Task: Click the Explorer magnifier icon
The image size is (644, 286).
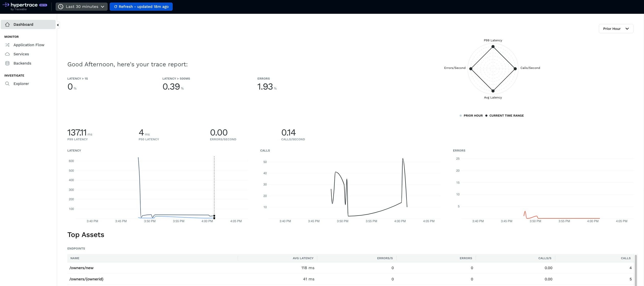Action: click(x=7, y=84)
